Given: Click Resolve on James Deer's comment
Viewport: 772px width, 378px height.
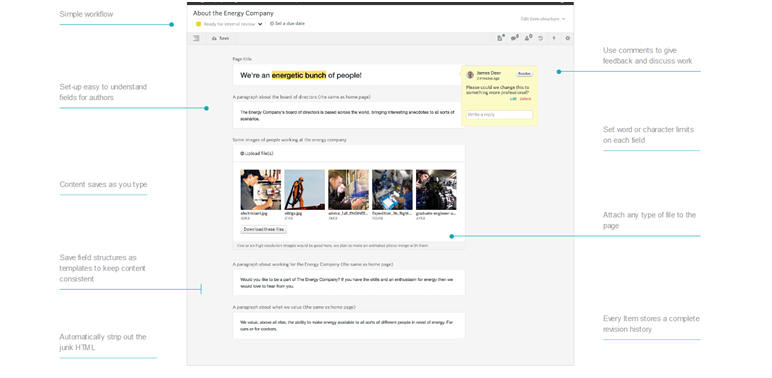Looking at the screenshot, I should pos(524,73).
